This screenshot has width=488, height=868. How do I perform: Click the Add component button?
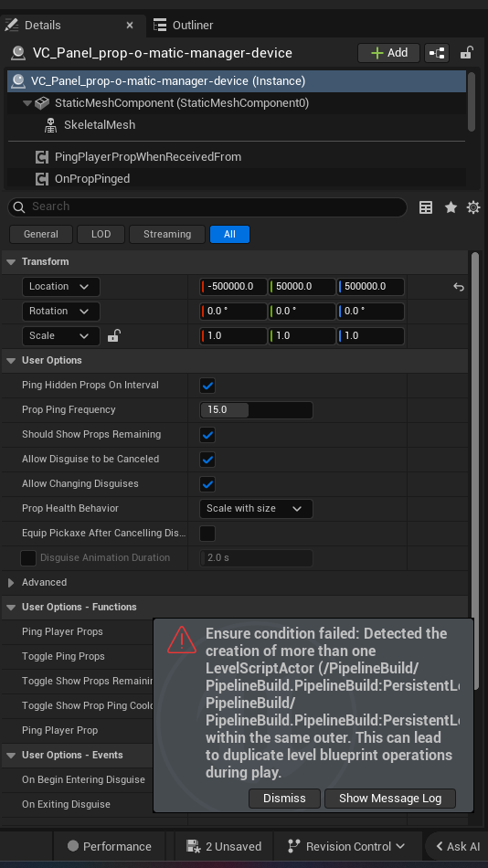[389, 53]
